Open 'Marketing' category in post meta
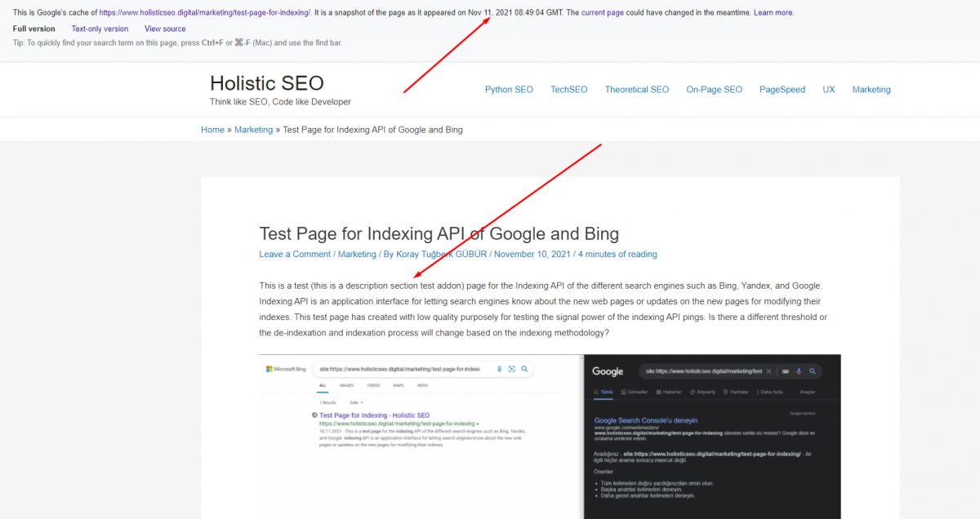This screenshot has width=980, height=519. point(357,255)
